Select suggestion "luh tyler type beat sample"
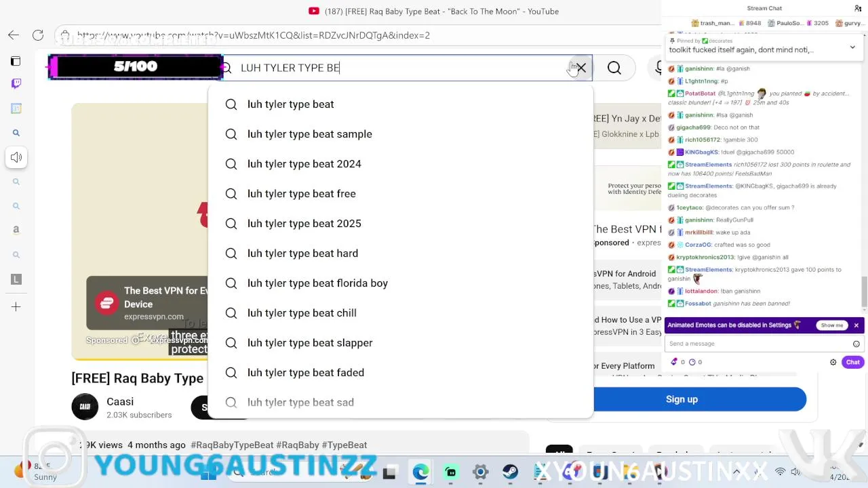Image resolution: width=868 pixels, height=488 pixels. 401,134
